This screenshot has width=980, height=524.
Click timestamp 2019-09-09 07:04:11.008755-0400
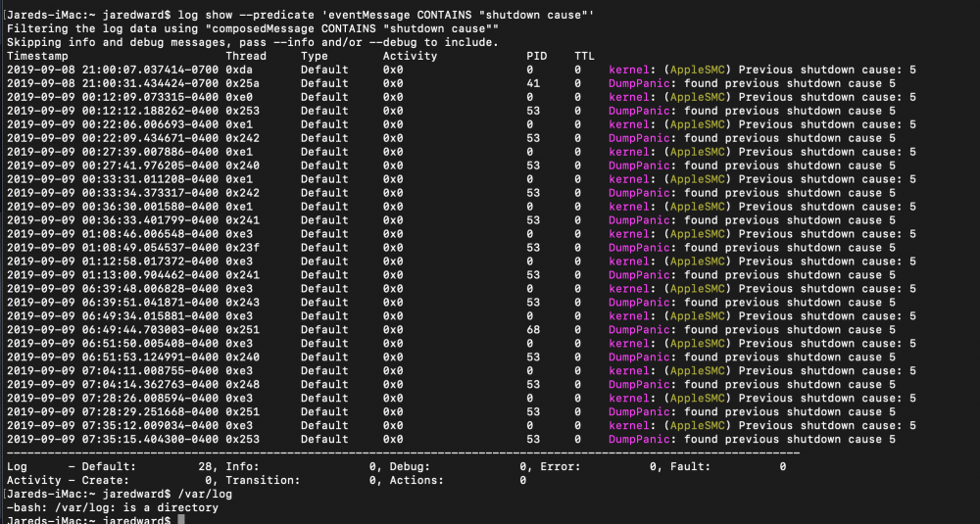(113, 371)
